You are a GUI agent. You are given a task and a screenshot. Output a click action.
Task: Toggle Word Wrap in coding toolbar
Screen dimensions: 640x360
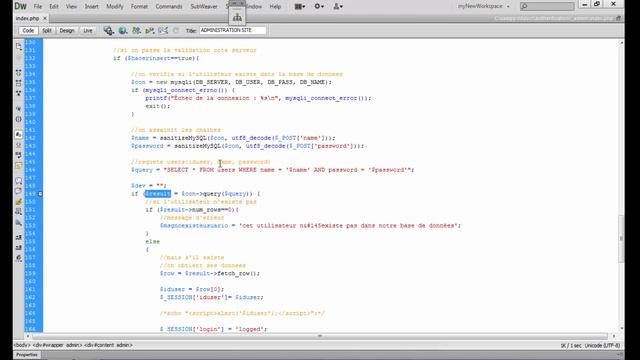click(x=19, y=156)
